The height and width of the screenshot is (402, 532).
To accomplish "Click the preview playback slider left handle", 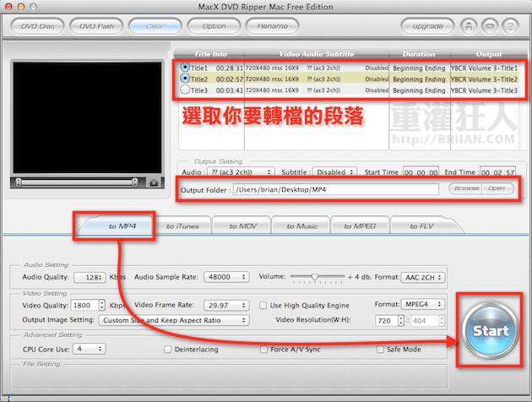I will pos(19,182).
